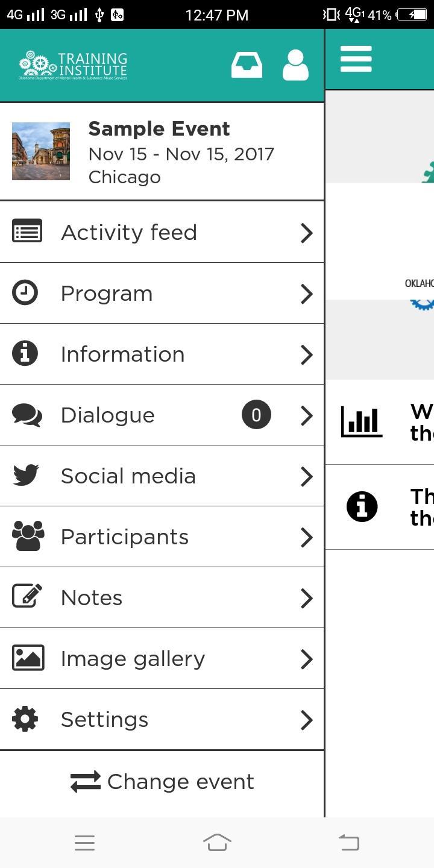
Task: Click the Twitter bird icon
Action: pyautogui.click(x=26, y=476)
